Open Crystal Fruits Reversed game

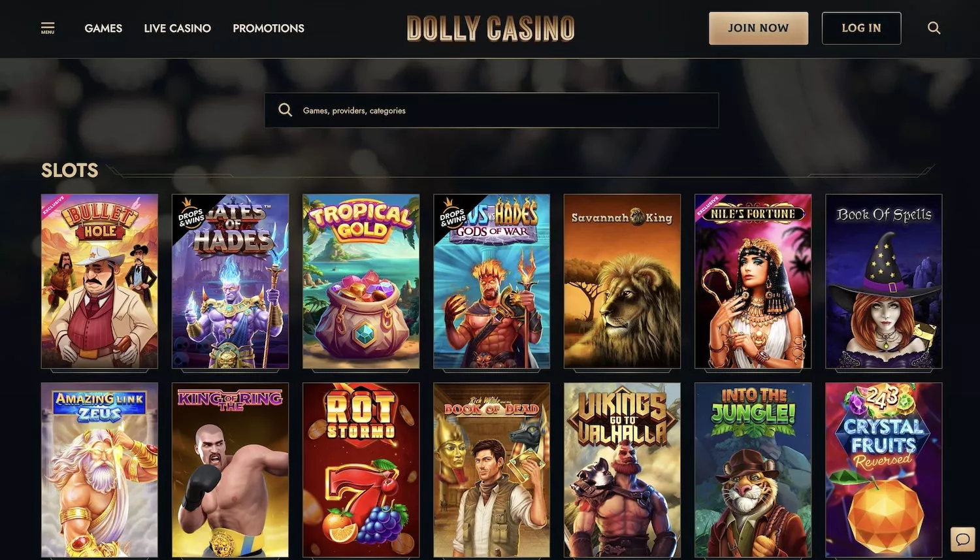click(x=883, y=470)
